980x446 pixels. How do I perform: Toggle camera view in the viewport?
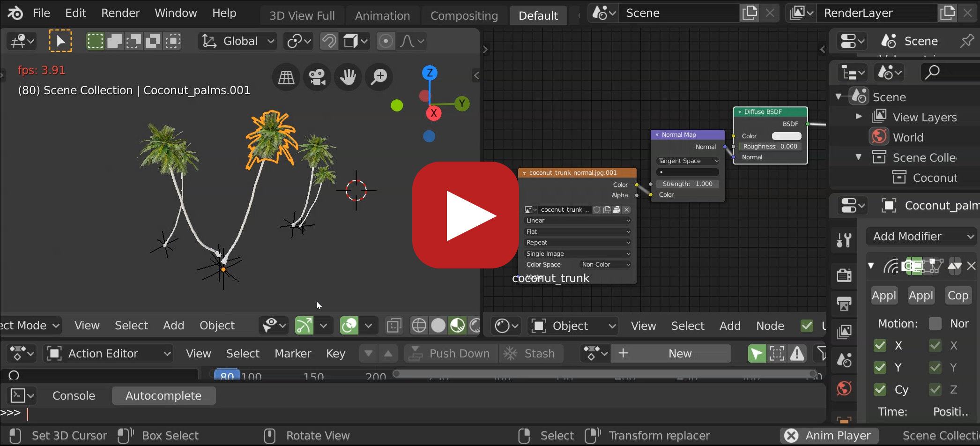(317, 77)
